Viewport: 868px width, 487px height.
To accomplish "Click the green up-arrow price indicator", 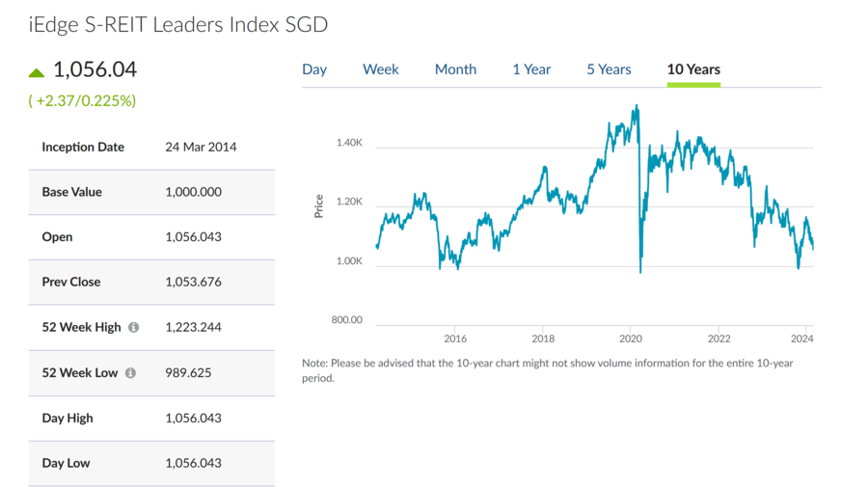I will coord(37,72).
